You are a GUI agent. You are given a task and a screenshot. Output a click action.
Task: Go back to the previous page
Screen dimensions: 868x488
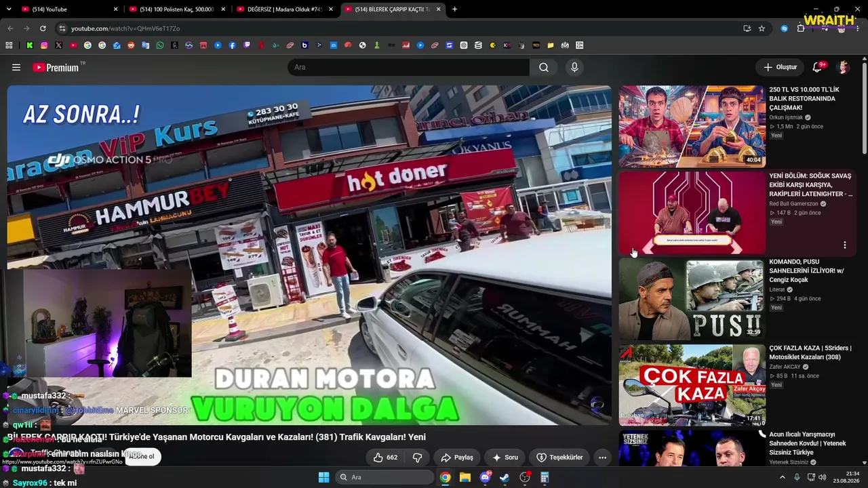(x=10, y=28)
